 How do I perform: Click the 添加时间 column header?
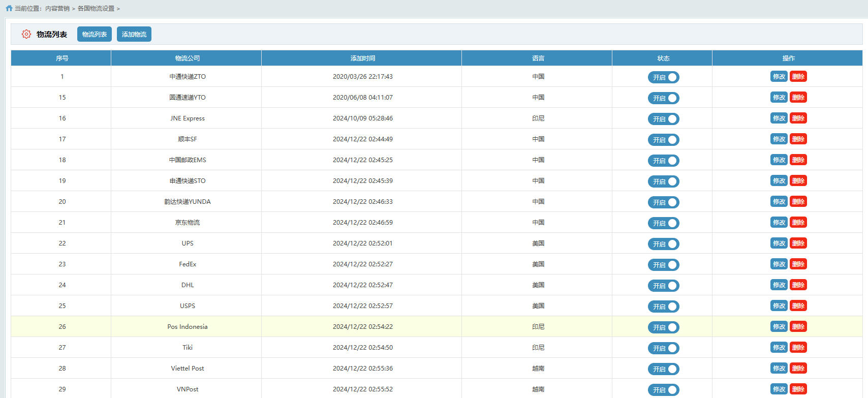click(x=362, y=58)
